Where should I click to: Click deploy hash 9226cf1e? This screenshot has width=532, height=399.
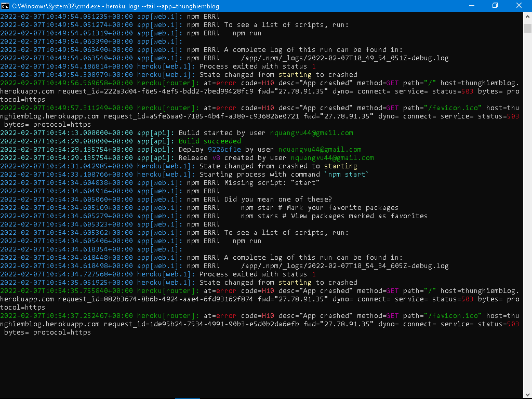pyautogui.click(x=224, y=149)
